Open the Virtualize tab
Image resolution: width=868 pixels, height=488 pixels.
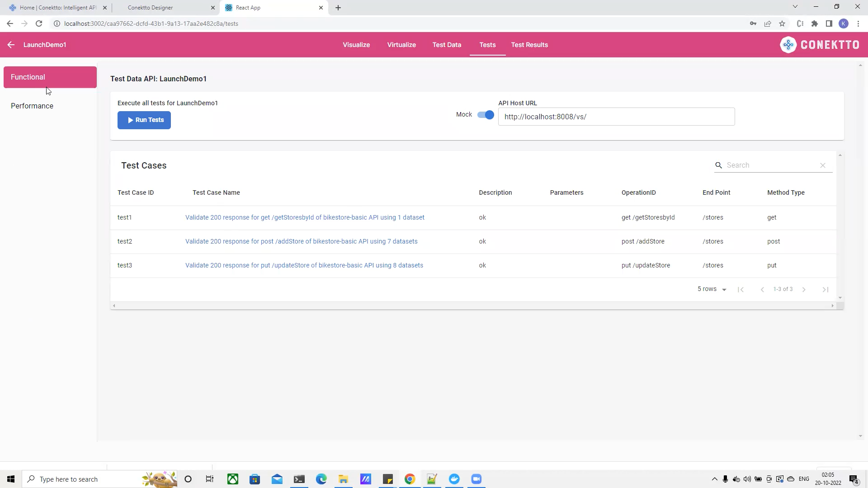(x=401, y=45)
